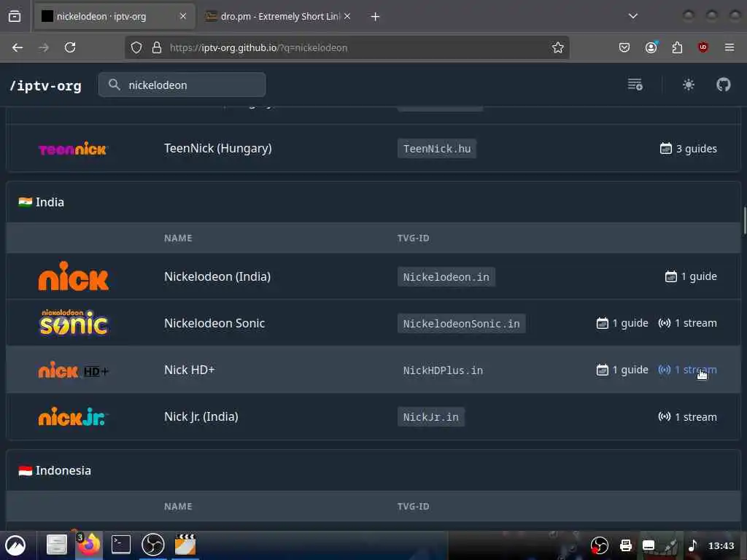Screen dimensions: 747x560
Task: Open Nick HD+ 1 stream
Action: tap(687, 370)
